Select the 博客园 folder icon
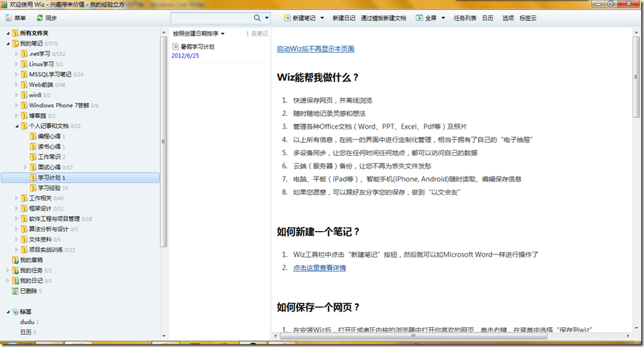644x347 pixels. [24, 116]
